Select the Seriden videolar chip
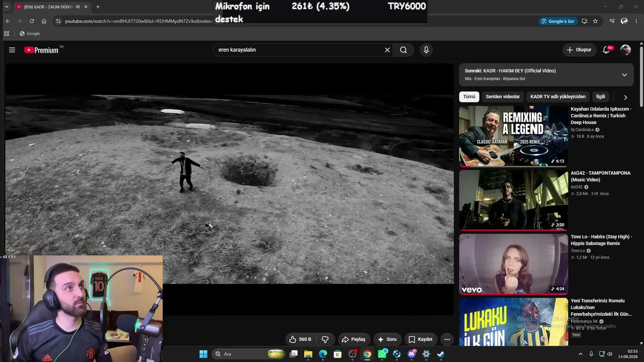This screenshot has width=644, height=362. click(x=503, y=97)
